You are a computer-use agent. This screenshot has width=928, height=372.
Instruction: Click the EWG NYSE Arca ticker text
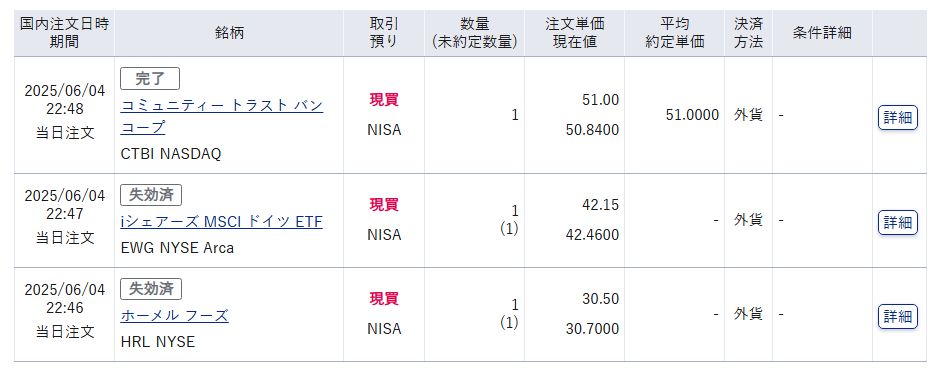[x=177, y=248]
